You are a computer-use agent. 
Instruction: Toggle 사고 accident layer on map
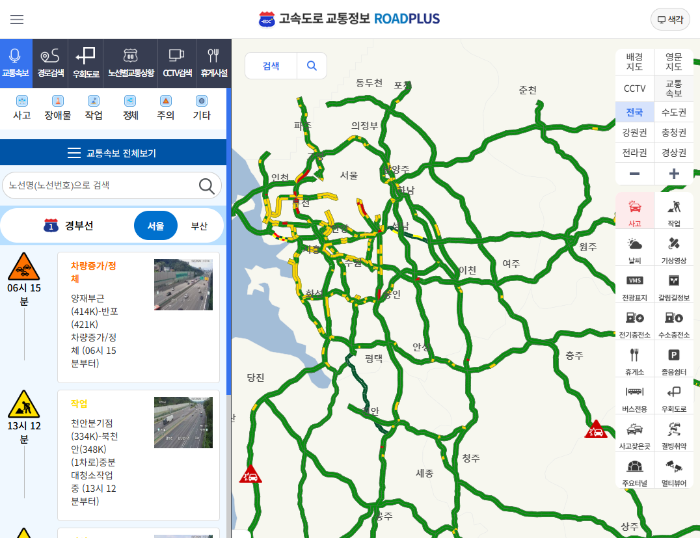click(634, 211)
